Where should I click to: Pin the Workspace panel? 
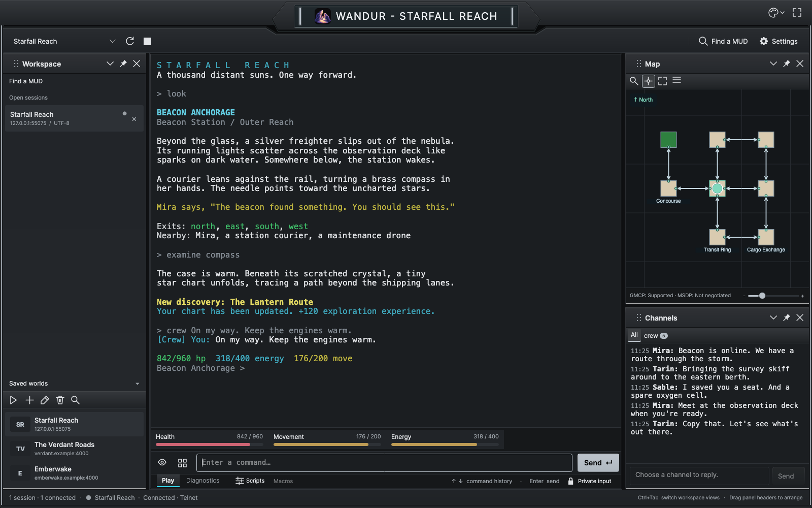coord(123,63)
